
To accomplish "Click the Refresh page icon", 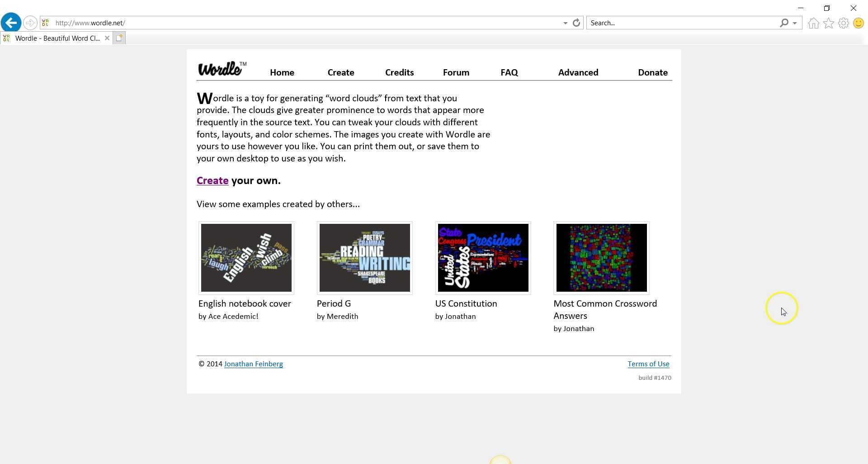I will 576,23.
